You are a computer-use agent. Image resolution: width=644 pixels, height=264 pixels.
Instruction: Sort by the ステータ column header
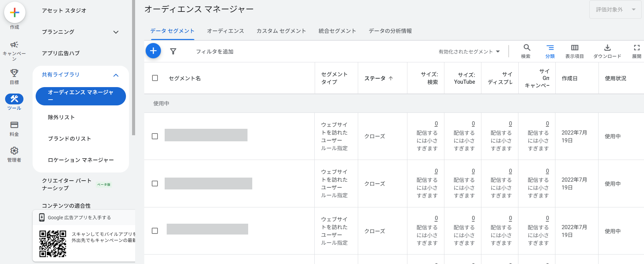click(x=378, y=78)
